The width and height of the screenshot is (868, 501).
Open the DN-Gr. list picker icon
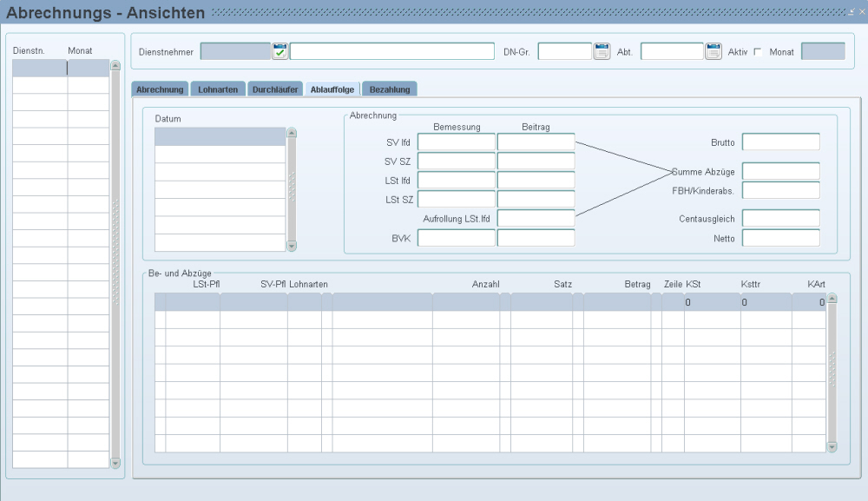(602, 51)
